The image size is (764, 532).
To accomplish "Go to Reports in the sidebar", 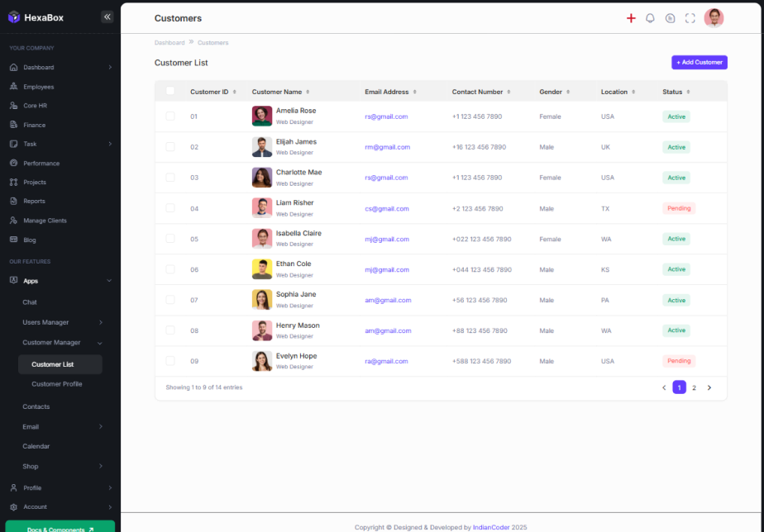I will (x=34, y=202).
